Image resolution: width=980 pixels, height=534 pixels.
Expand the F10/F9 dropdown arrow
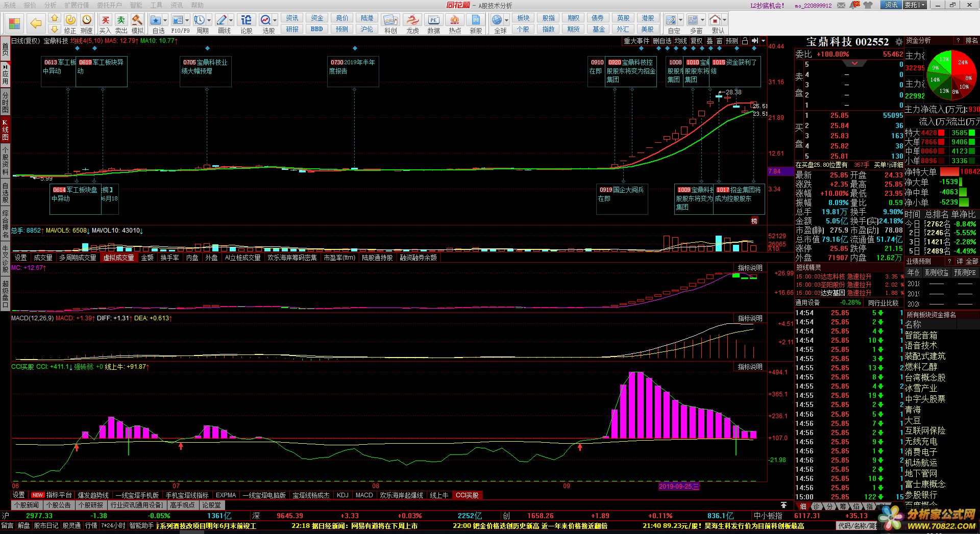[187, 21]
